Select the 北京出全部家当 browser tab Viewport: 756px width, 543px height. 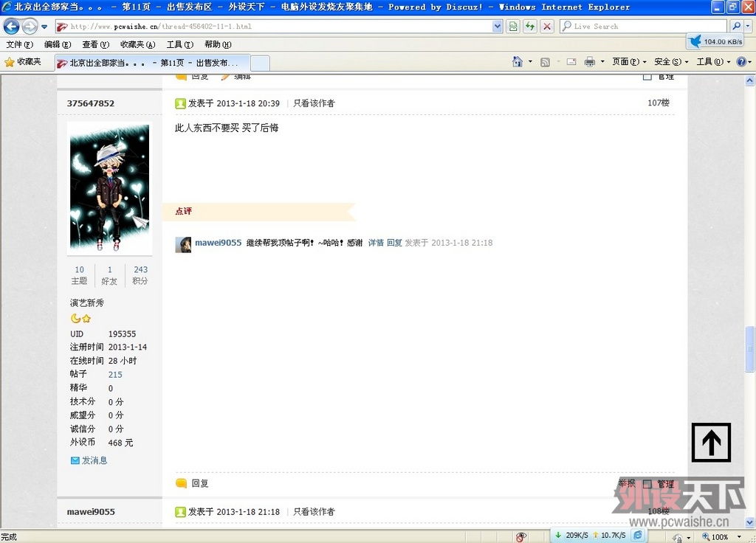(x=152, y=63)
